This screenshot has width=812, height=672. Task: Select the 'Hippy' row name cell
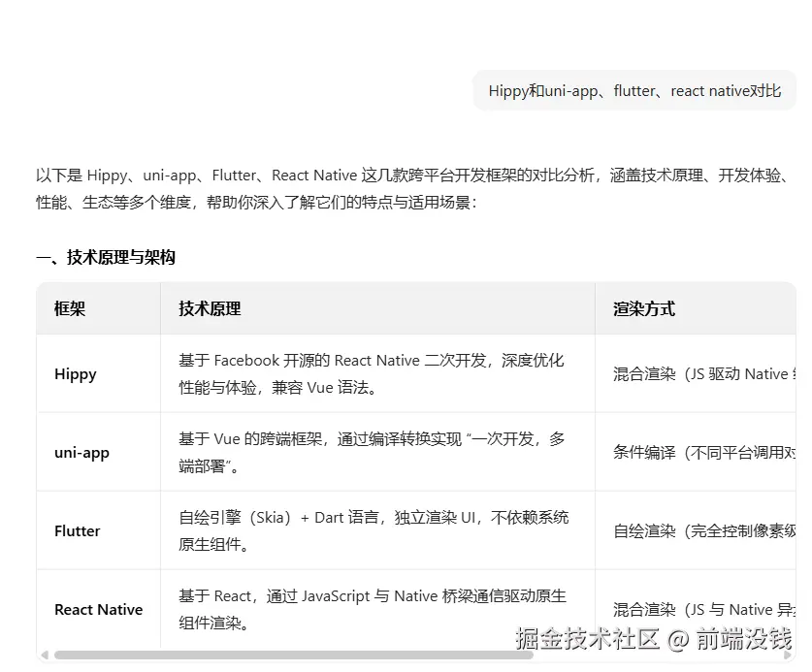coord(98,373)
